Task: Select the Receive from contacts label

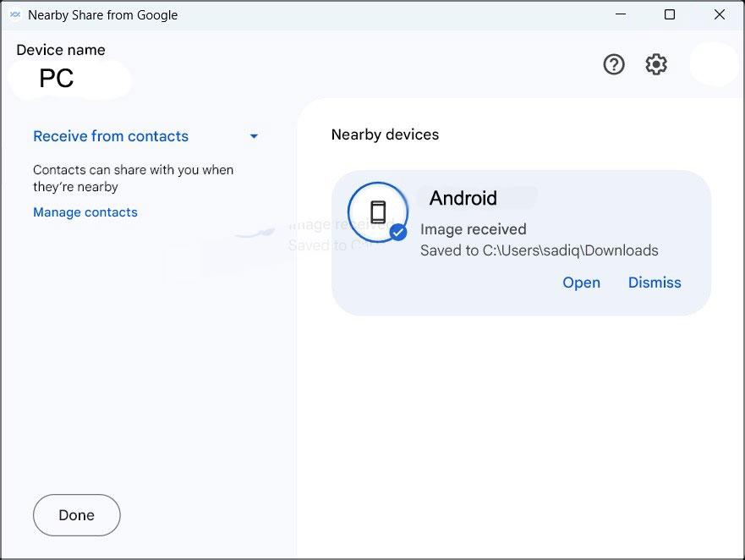Action: [111, 136]
